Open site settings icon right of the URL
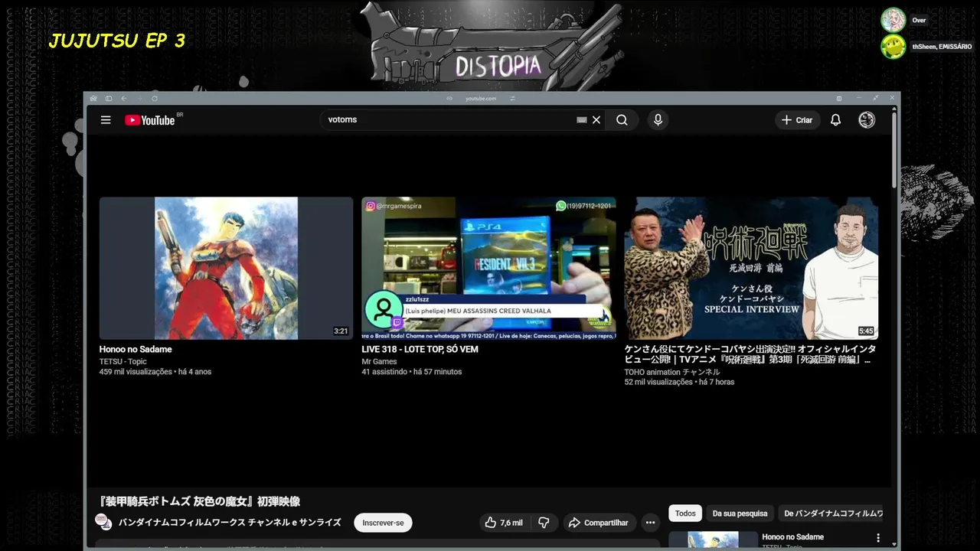Screen dimensions: 980x551 512,99
